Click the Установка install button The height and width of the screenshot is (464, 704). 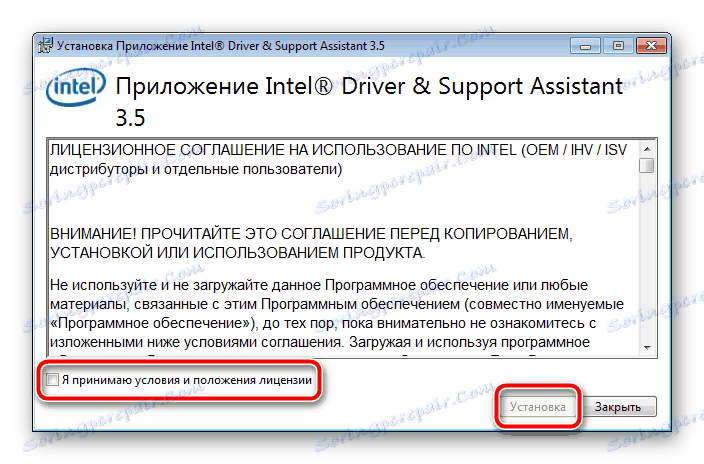pyautogui.click(x=537, y=407)
